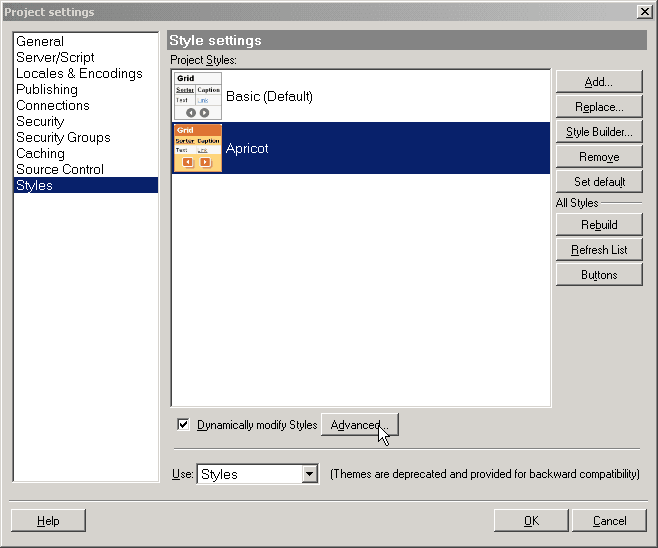Image resolution: width=658 pixels, height=548 pixels.
Task: Select Publishing in the category list
Action: click(x=47, y=90)
